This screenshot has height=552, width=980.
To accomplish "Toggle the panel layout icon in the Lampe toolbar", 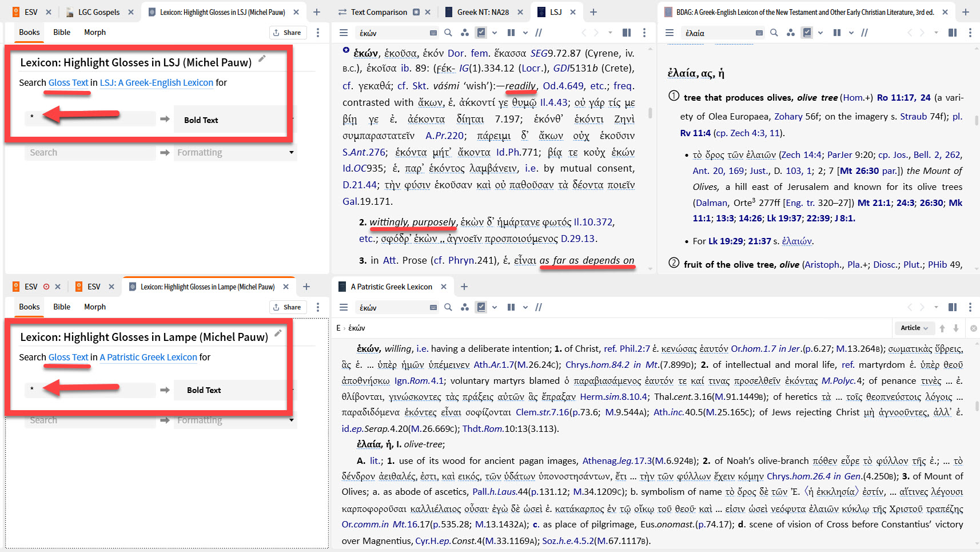I will [x=953, y=307].
